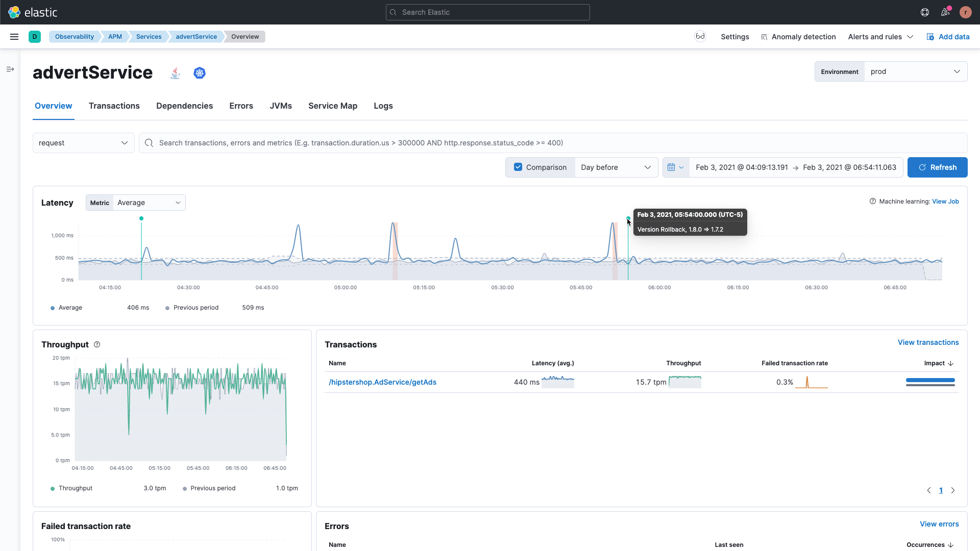The height and width of the screenshot is (551, 980).
Task: Open the hamburger navigation menu
Action: [x=14, y=37]
